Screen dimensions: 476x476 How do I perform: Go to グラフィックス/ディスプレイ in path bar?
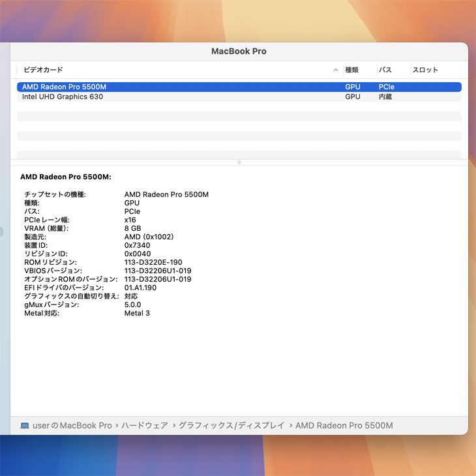[x=231, y=426]
